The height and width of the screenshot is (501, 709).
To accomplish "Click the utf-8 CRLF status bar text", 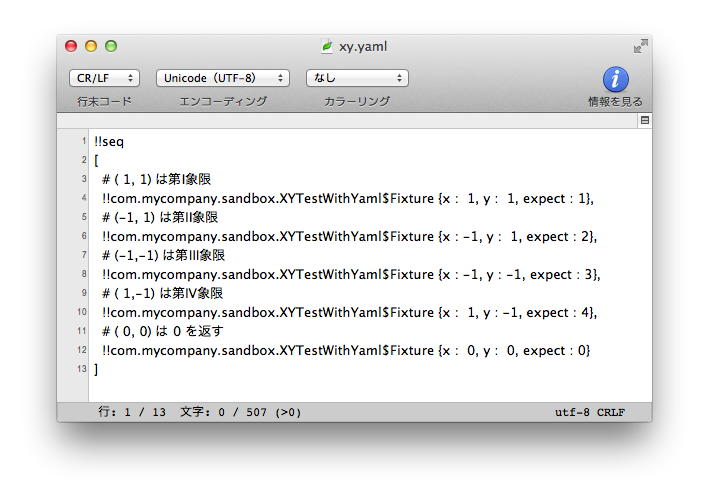I will pos(589,412).
